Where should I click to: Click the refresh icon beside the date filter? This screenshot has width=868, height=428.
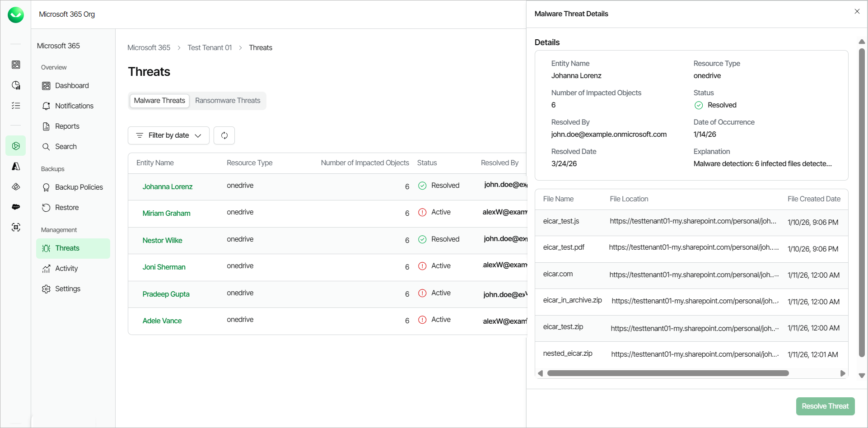(x=224, y=135)
